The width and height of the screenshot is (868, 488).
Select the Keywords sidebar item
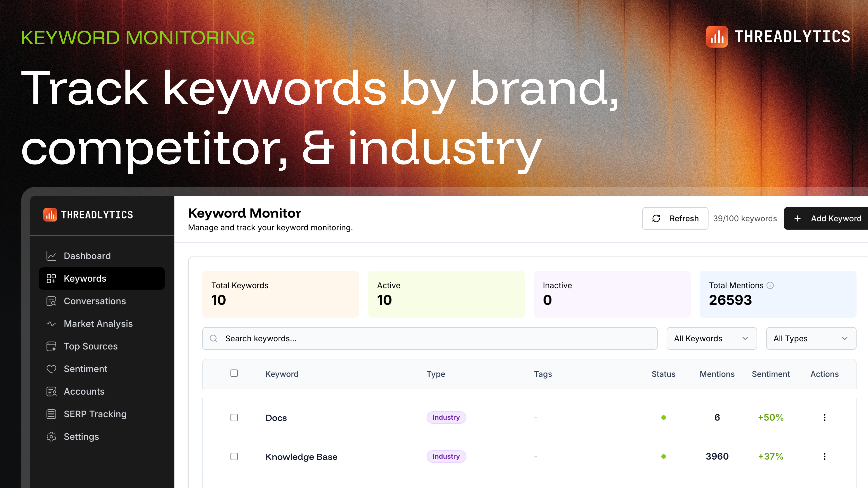[102, 279]
